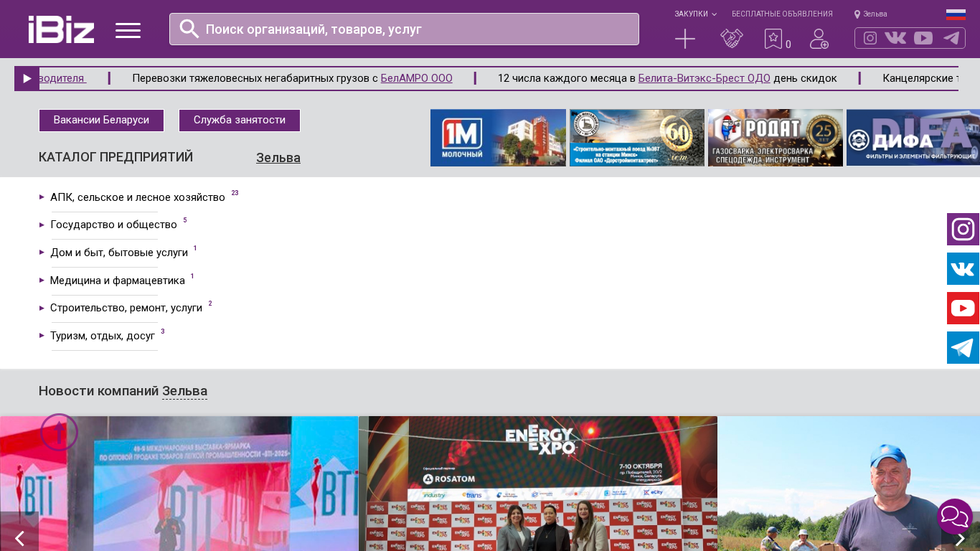Open the 60-year строительно-монтажный поезд banner
This screenshot has height=551, width=980.
click(637, 138)
